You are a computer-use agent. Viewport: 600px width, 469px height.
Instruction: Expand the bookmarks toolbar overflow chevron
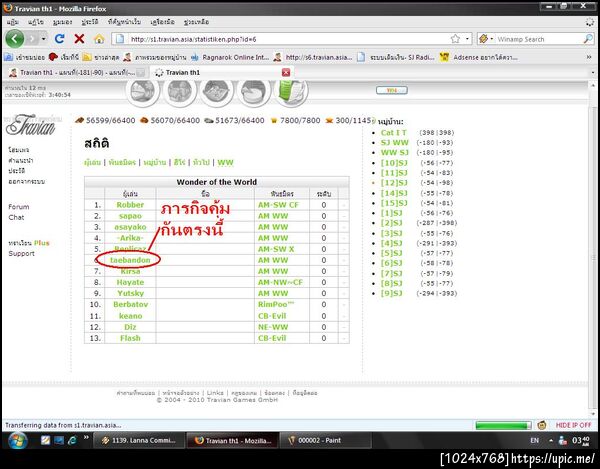pyautogui.click(x=589, y=57)
